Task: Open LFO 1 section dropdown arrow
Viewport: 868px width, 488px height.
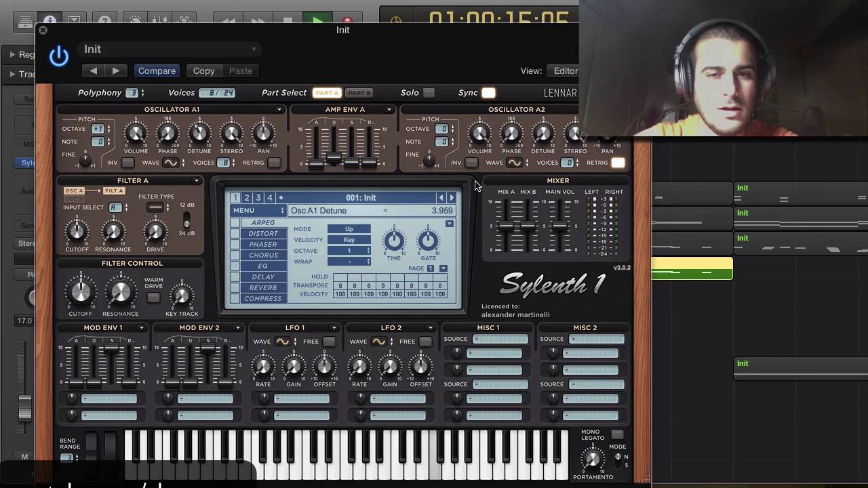Action: [x=334, y=328]
